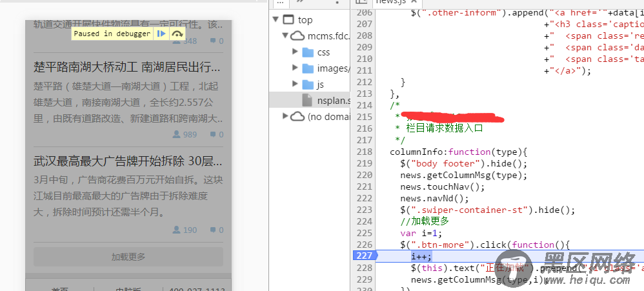This screenshot has height=291, width=644.
Task: Expand the images folder arrow
Action: point(295,68)
